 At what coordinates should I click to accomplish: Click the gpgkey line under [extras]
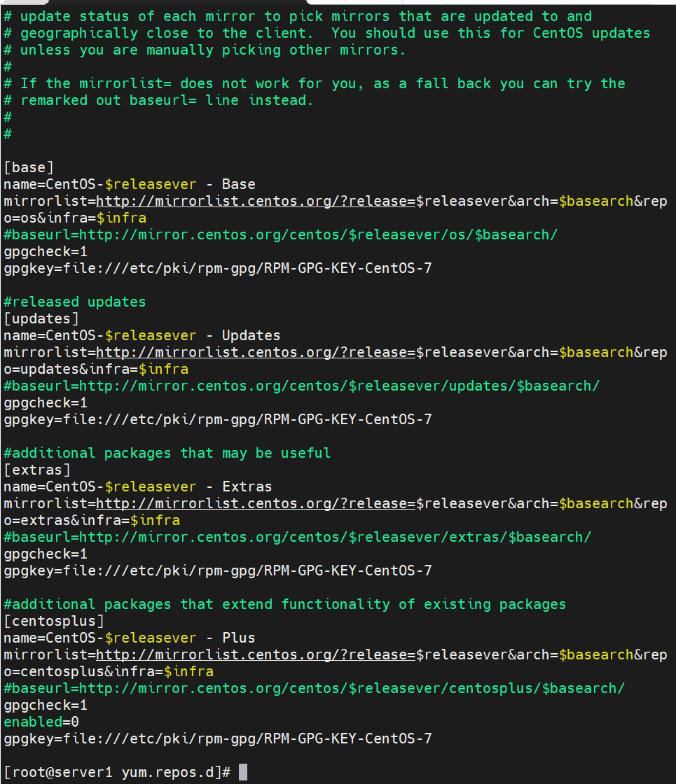coord(218,570)
